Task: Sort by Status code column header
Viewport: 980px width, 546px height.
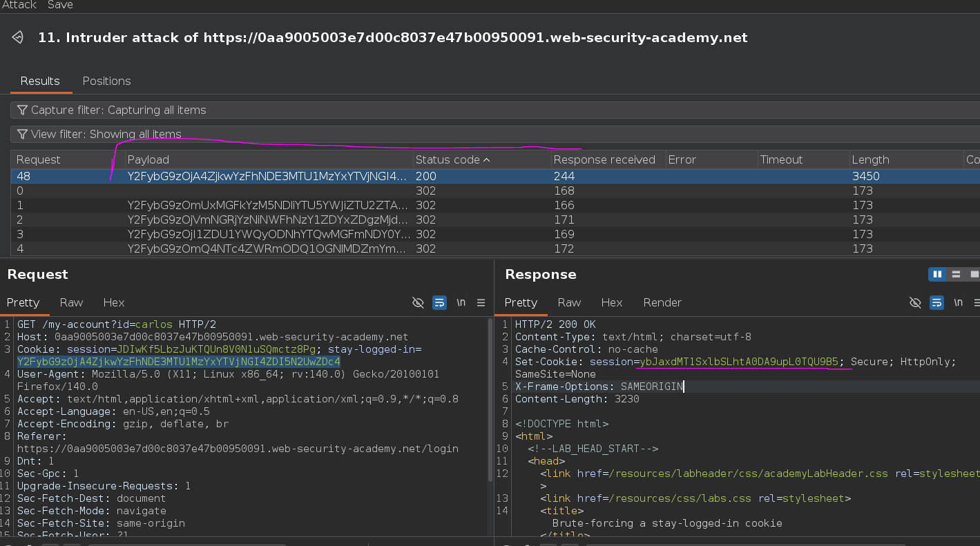Action: click(481, 159)
